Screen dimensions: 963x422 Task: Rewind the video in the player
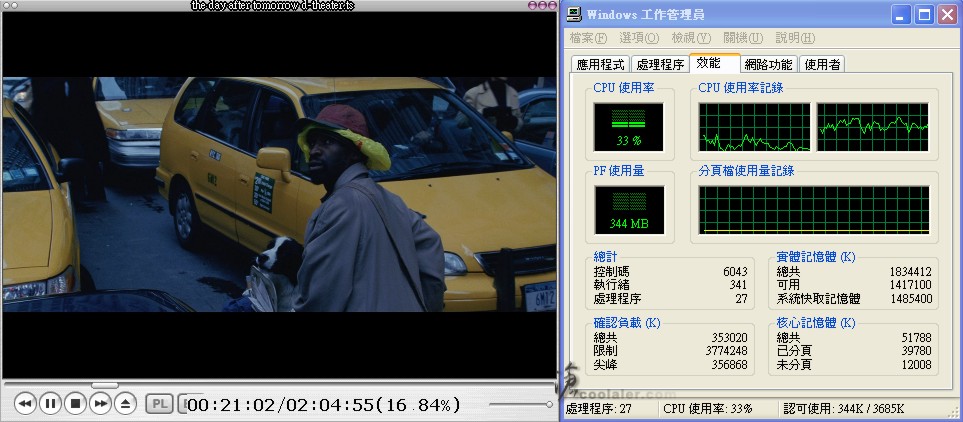(25, 404)
